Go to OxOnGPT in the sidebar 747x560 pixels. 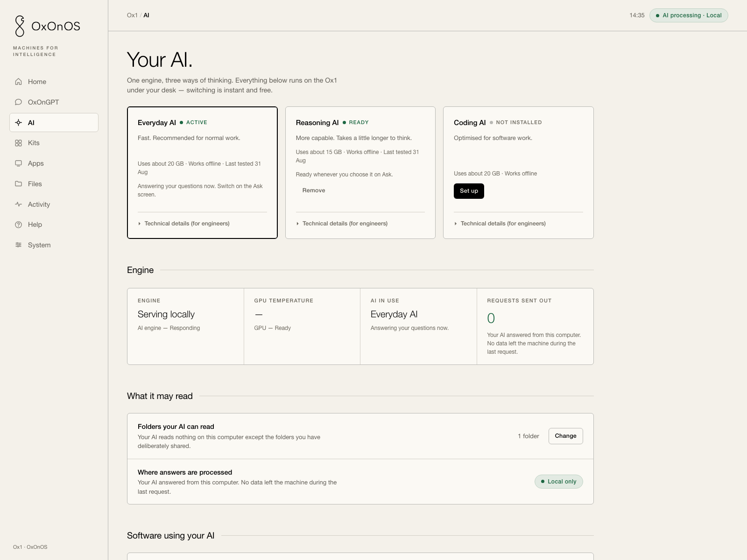coord(54,102)
